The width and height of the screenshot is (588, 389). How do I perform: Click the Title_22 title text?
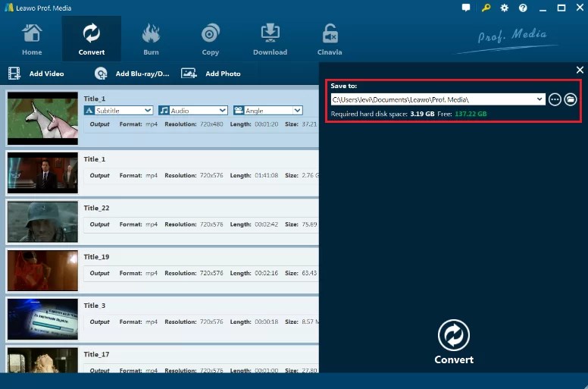[96, 209]
